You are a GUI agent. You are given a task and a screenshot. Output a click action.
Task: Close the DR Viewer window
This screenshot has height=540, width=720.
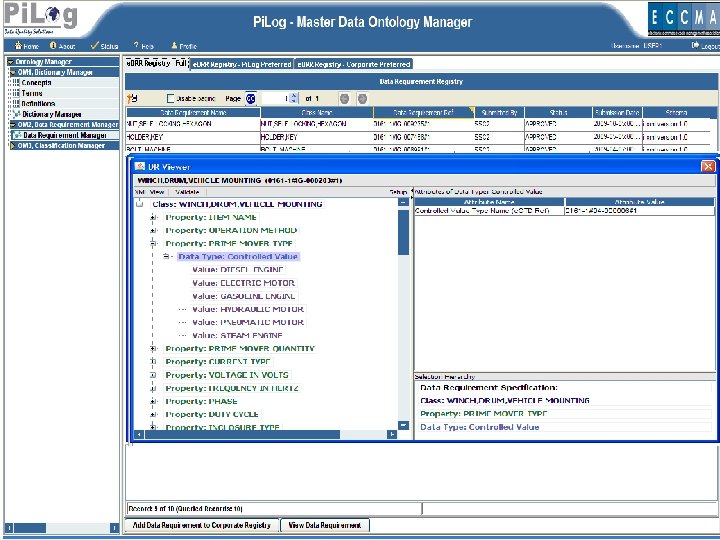coord(708,166)
